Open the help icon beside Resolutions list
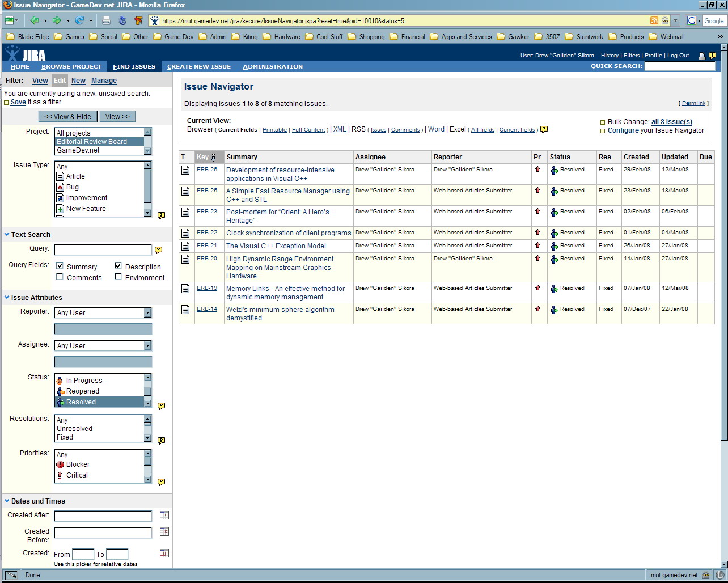This screenshot has height=583, width=728. pos(161,441)
